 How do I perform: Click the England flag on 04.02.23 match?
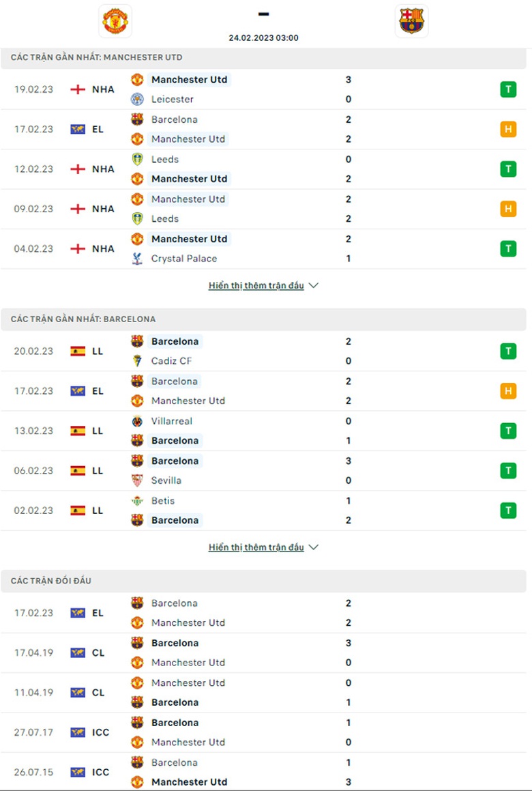(78, 249)
